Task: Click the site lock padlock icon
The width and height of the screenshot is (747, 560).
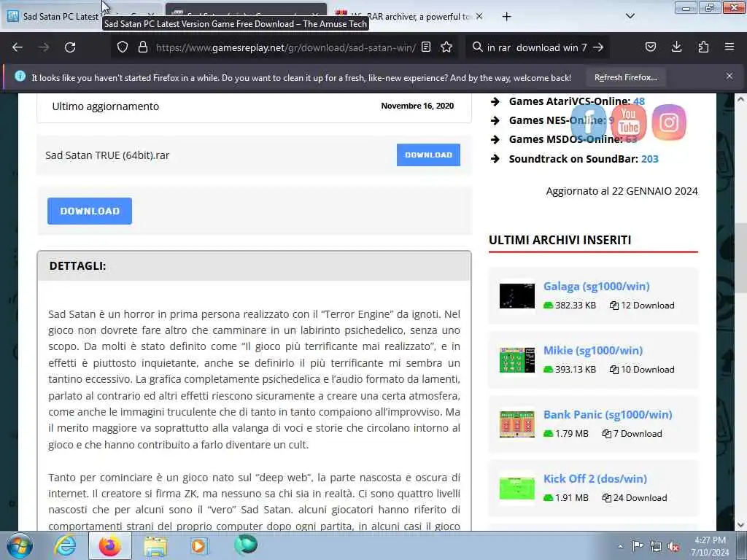Action: pyautogui.click(x=142, y=47)
